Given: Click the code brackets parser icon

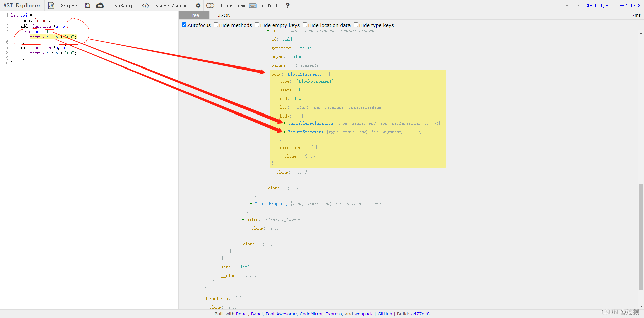Looking at the screenshot, I should point(146,6).
